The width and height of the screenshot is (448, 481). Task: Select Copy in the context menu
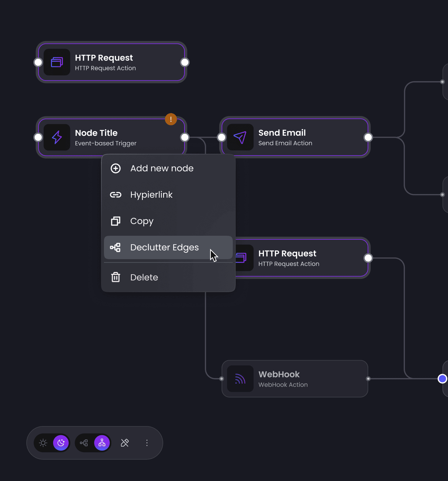click(x=142, y=221)
